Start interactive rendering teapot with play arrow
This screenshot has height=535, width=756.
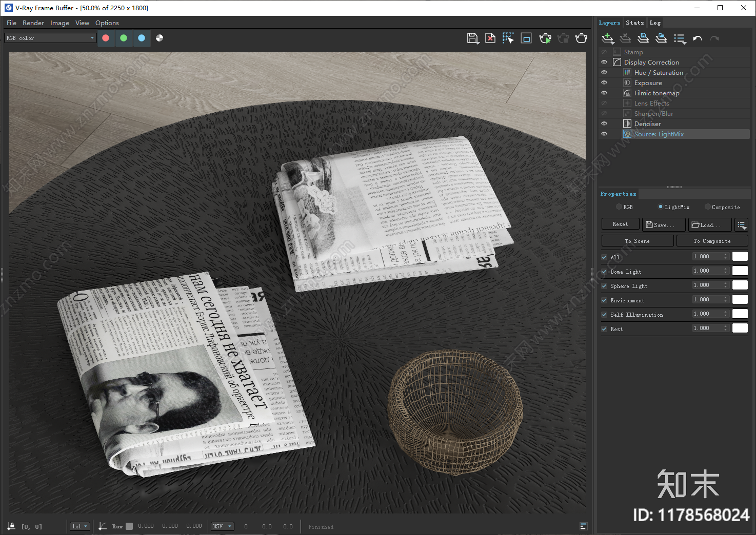tap(545, 38)
